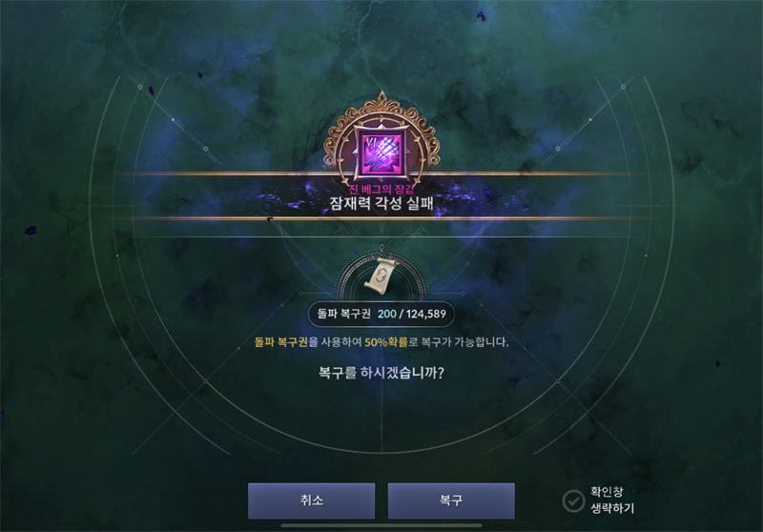Click the required cost number 200
Image resolution: width=763 pixels, height=532 pixels.
387,314
